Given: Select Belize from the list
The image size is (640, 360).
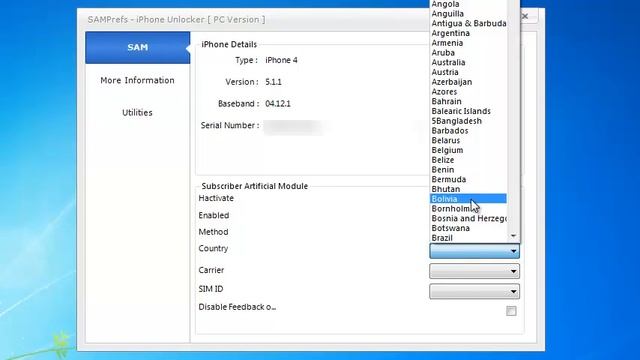Looking at the screenshot, I should [x=469, y=160].
